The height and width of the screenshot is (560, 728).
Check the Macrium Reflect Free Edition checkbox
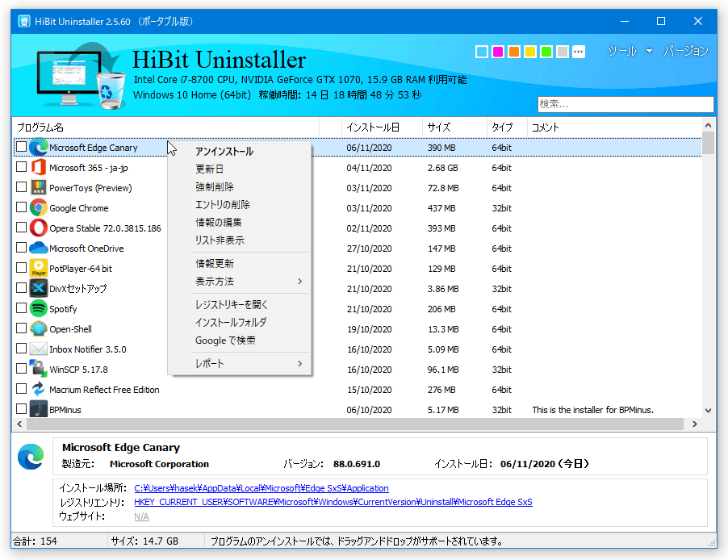[x=21, y=389]
